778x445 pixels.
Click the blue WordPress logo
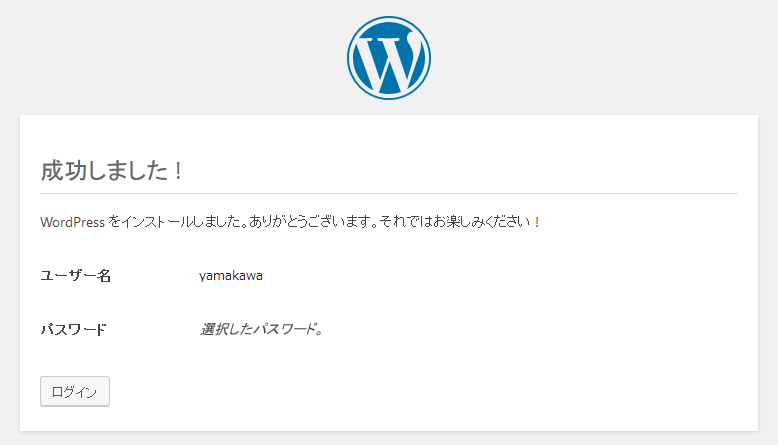(x=389, y=58)
